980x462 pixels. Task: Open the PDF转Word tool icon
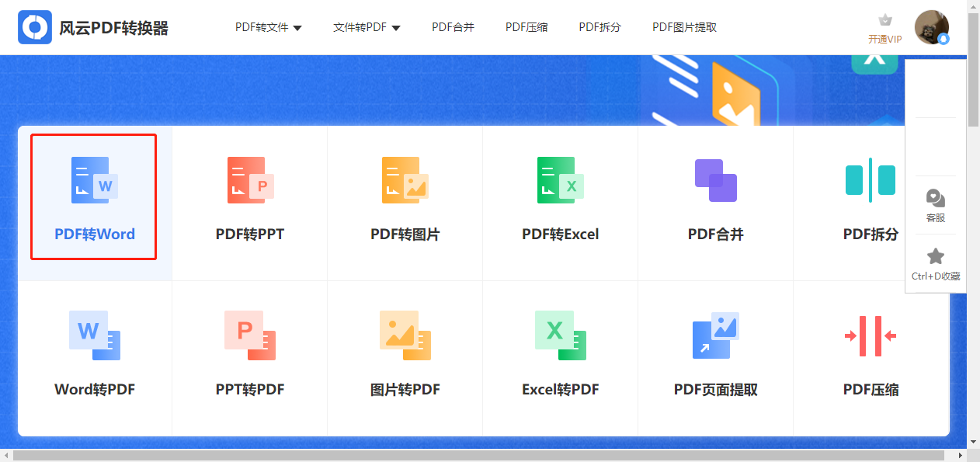pyautogui.click(x=95, y=180)
